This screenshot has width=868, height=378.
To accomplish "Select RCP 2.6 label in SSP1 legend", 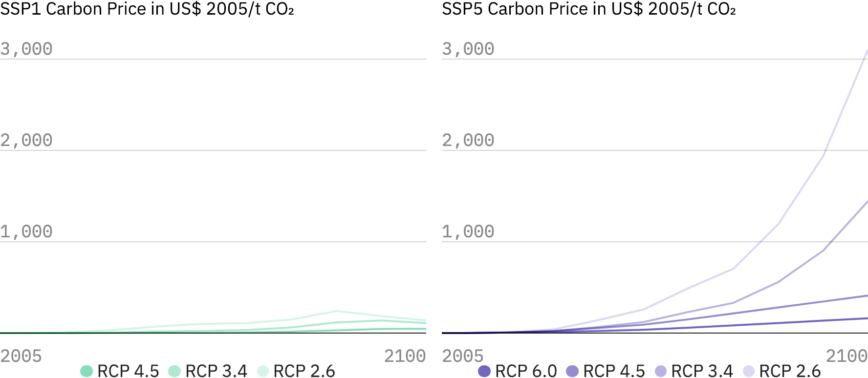I will click(x=304, y=371).
